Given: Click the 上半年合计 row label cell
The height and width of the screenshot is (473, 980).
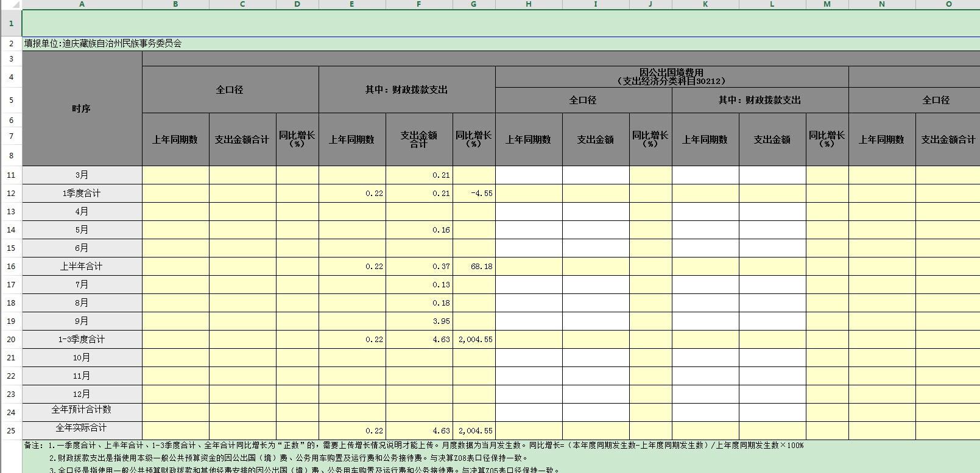Looking at the screenshot, I should pyautogui.click(x=82, y=267).
